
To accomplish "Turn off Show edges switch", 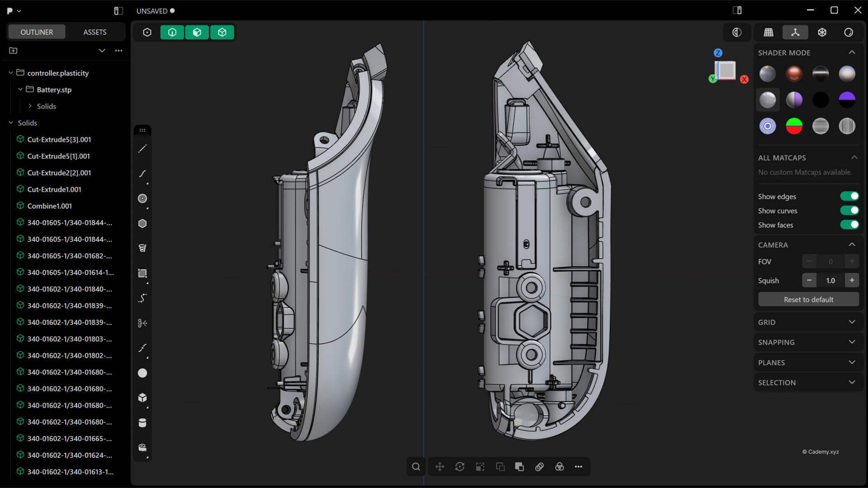I will [849, 196].
